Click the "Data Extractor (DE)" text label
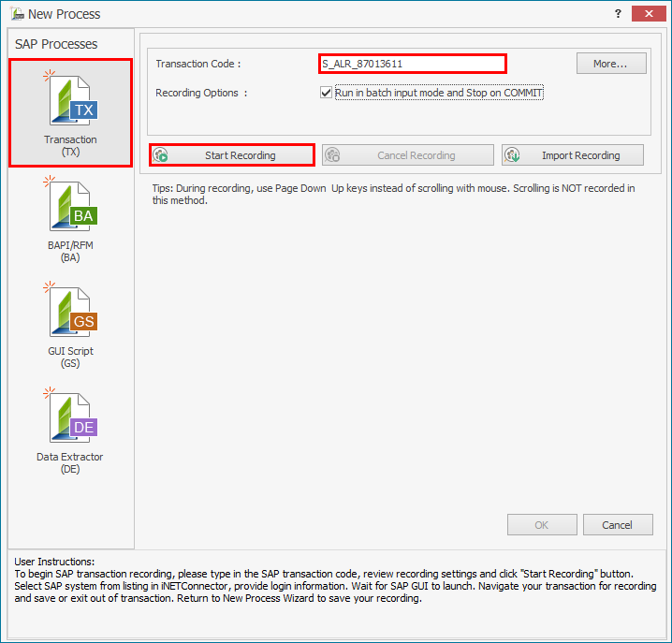Image resolution: width=672 pixels, height=643 pixels. pos(70,462)
